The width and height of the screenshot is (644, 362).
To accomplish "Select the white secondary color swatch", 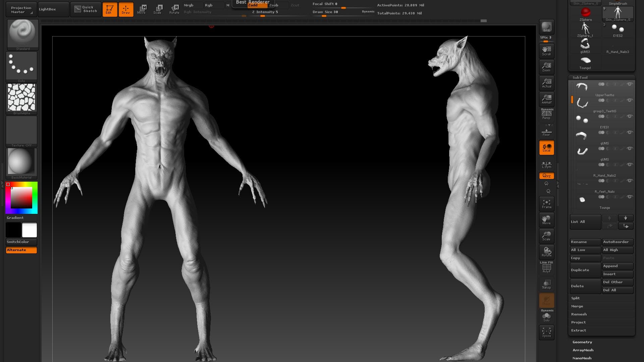I will [x=30, y=230].
